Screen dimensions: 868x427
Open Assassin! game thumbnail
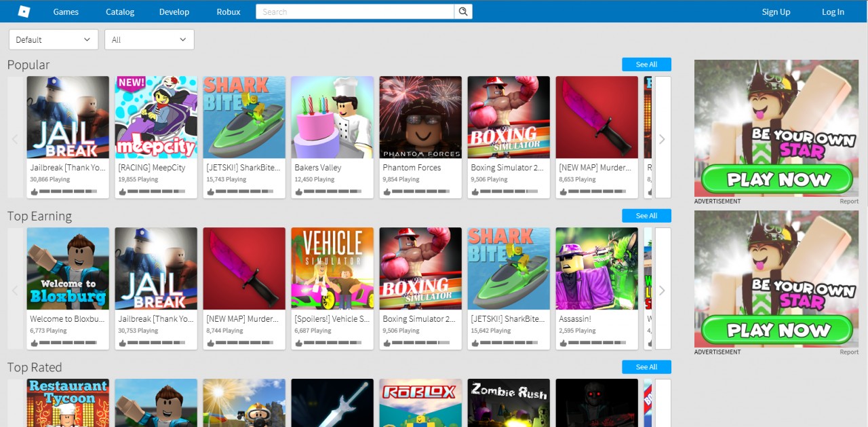pyautogui.click(x=597, y=269)
